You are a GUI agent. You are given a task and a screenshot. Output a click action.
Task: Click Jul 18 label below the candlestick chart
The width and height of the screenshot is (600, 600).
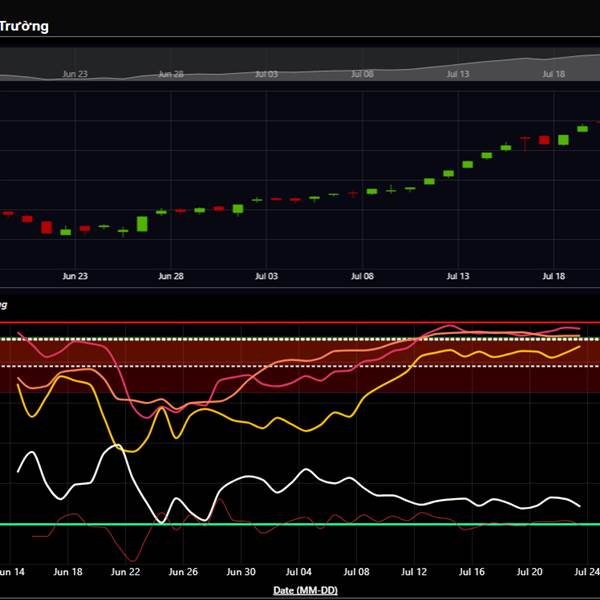(554, 276)
